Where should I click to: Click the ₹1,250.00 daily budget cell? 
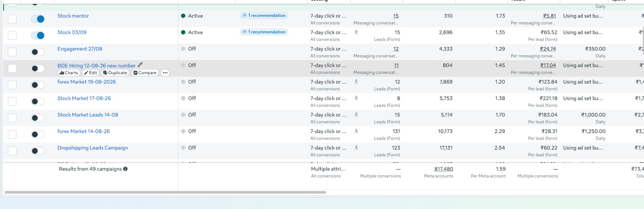[593, 131]
